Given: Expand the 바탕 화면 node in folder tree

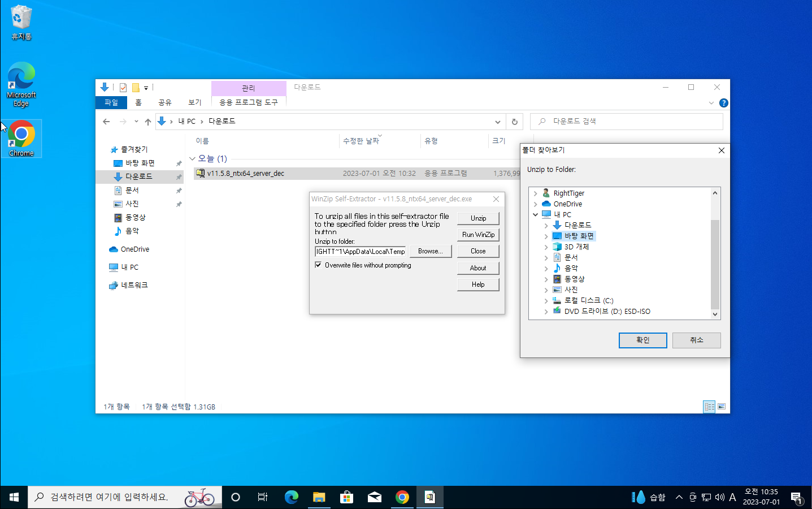Looking at the screenshot, I should point(546,236).
